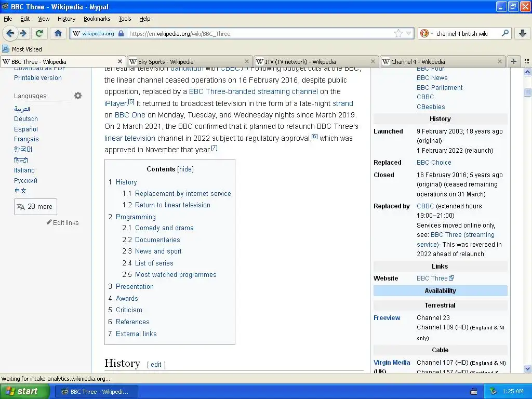532x399 pixels.
Task: Switch to Sky Sports - Wikipedia tab
Action: [190, 61]
